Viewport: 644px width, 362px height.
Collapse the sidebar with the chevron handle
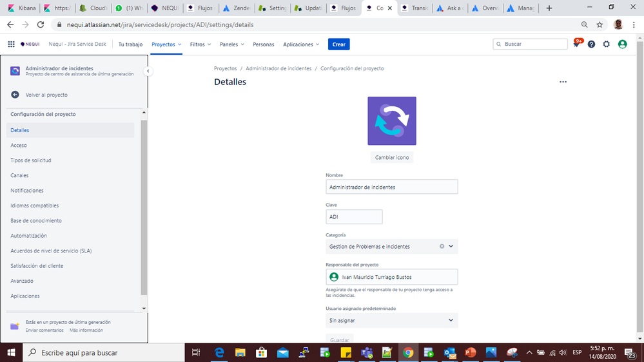coord(148,71)
